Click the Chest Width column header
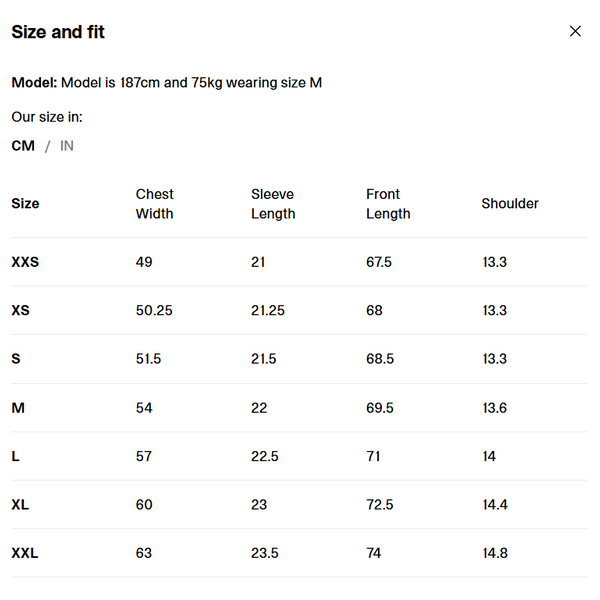Viewport: 600px width, 600px height. click(x=155, y=204)
